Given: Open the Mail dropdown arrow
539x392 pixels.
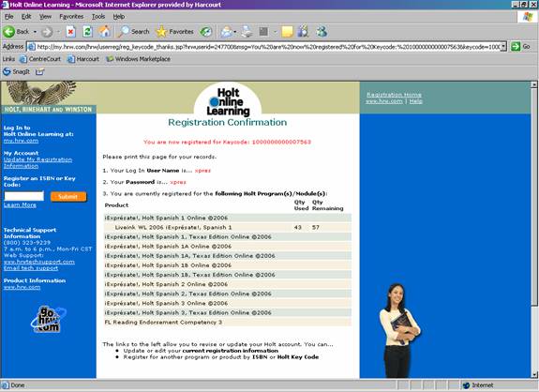Looking at the screenshot, I should click(x=235, y=32).
